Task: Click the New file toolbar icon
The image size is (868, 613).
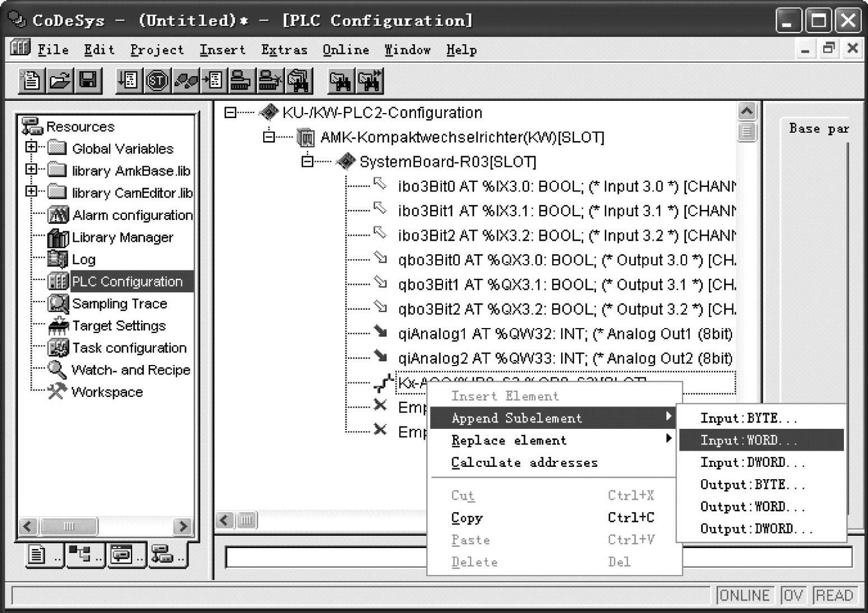Action: tap(31, 81)
